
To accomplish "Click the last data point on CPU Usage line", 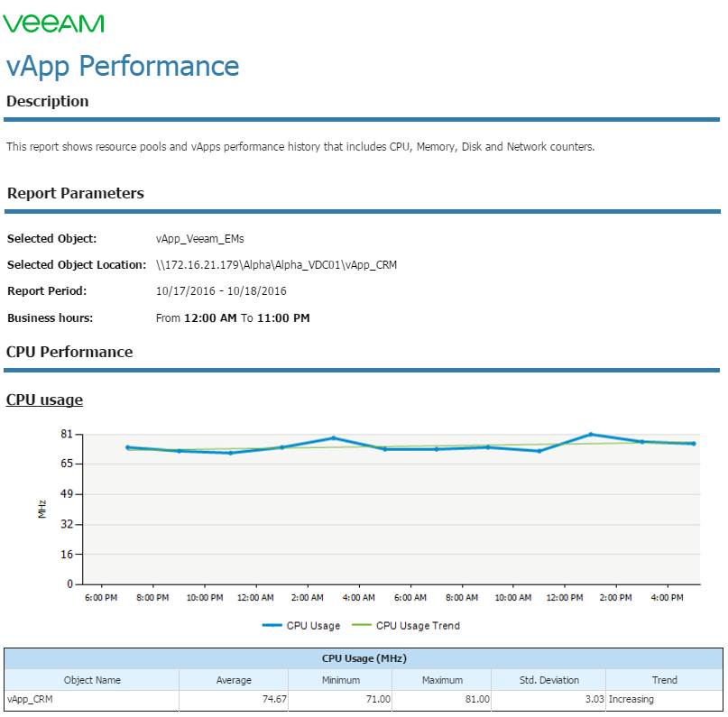I will pos(694,444).
